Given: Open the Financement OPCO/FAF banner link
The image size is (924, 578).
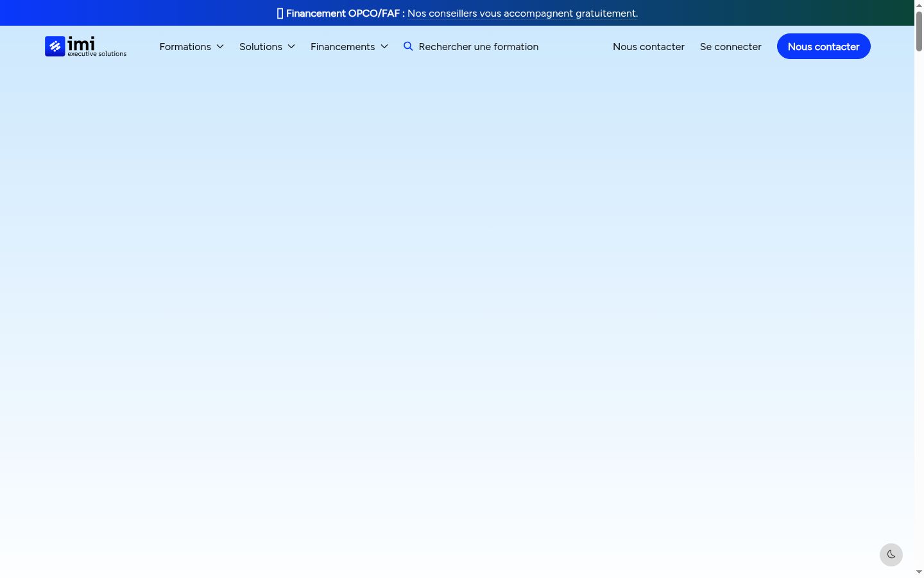Looking at the screenshot, I should (x=522, y=13).
